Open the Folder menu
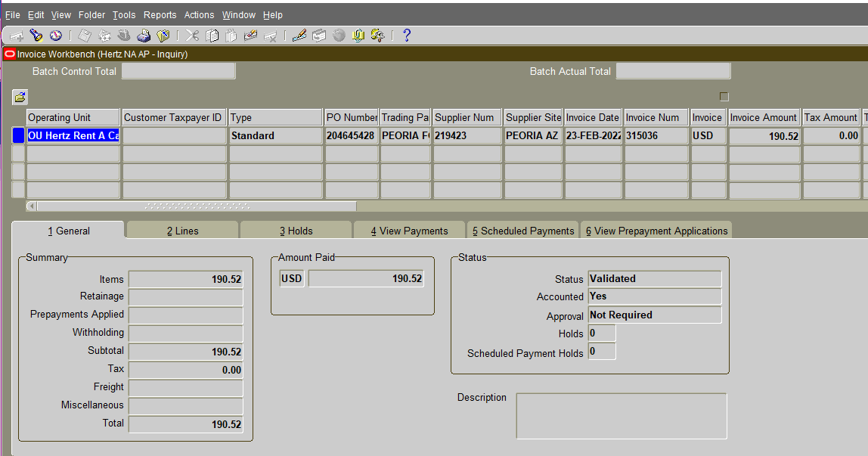 [91, 14]
